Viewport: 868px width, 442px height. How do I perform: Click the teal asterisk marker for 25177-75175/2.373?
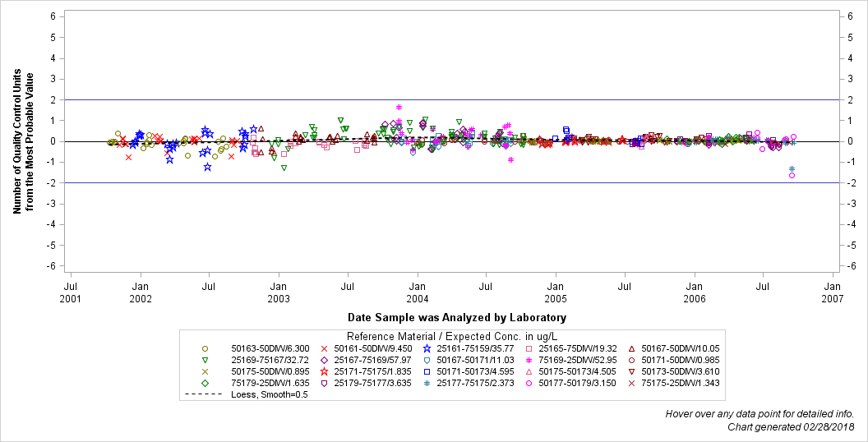pos(427,383)
